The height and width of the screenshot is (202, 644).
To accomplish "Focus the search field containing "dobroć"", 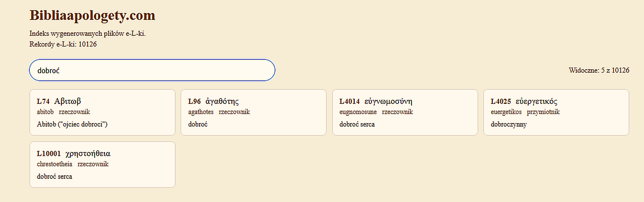I will (152, 70).
